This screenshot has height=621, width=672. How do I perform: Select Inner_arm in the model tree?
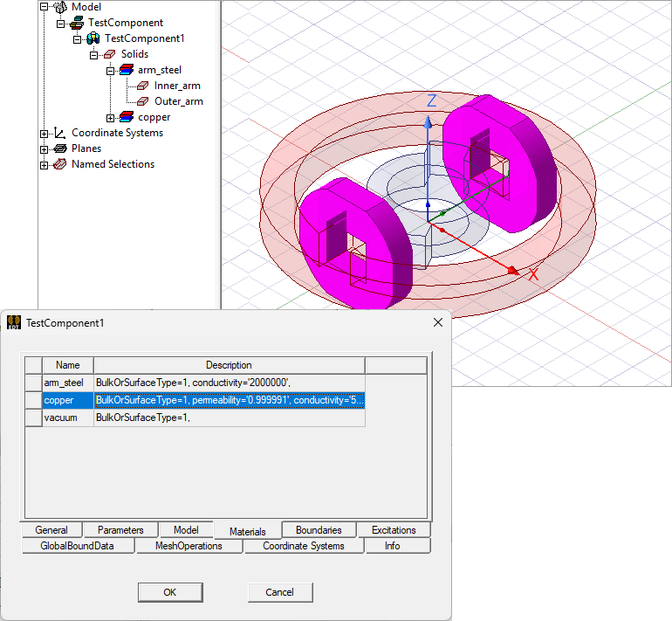pyautogui.click(x=177, y=86)
